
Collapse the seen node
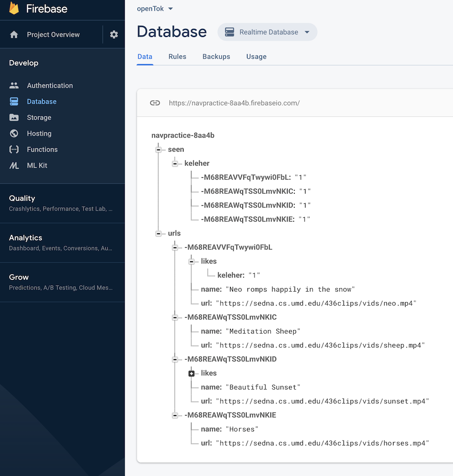[x=158, y=150]
